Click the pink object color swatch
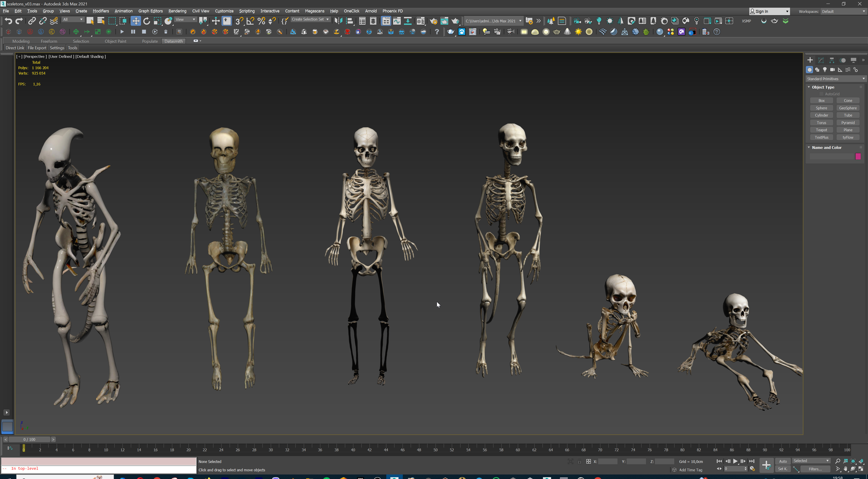The height and width of the screenshot is (479, 868). tap(858, 156)
